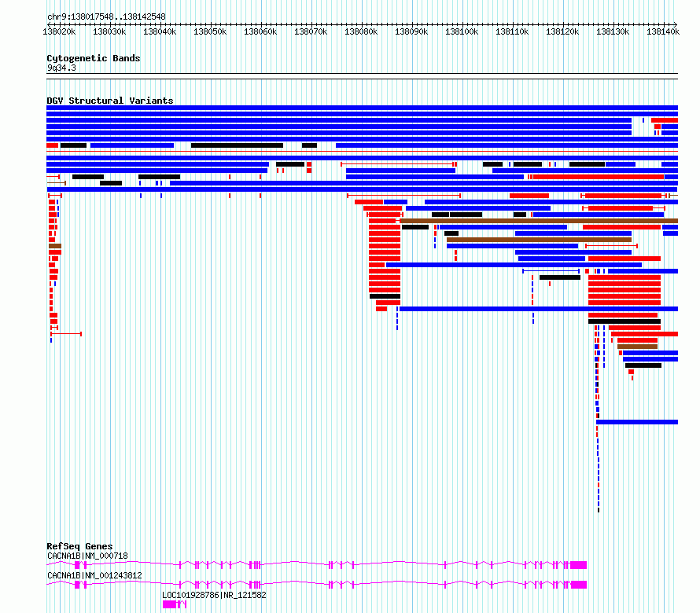Click the large final exon of NM_000718
This screenshot has height=613, width=700.
pos(579,565)
